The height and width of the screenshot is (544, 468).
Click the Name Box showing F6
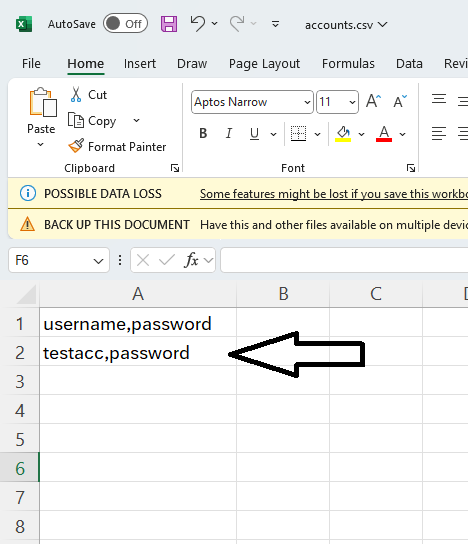(x=59, y=260)
